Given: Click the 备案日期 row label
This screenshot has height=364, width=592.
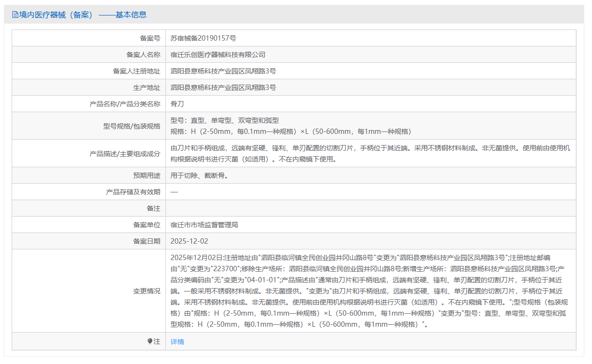Looking at the screenshot, I should 147,241.
